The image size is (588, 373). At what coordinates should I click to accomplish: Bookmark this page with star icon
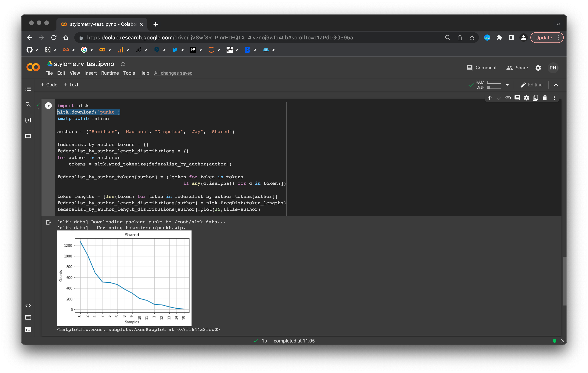(x=472, y=38)
